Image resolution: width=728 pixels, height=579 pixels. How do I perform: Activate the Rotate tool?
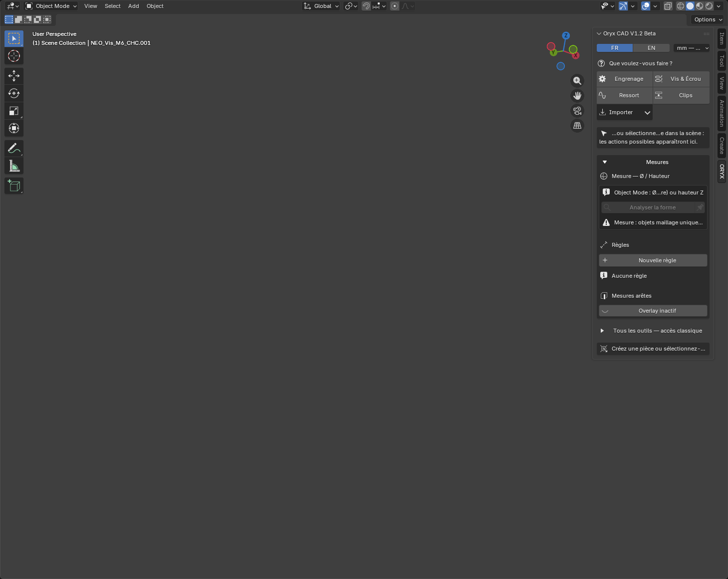click(x=14, y=93)
